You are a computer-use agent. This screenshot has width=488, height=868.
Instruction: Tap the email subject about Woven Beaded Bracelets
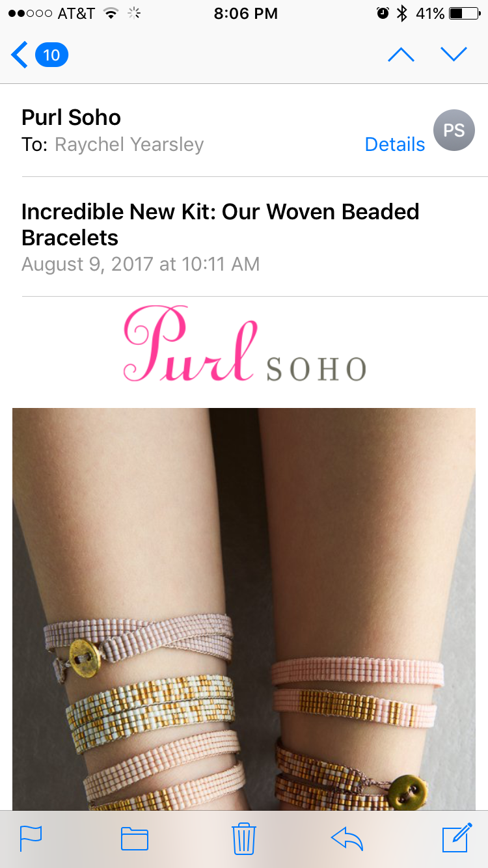(x=221, y=224)
